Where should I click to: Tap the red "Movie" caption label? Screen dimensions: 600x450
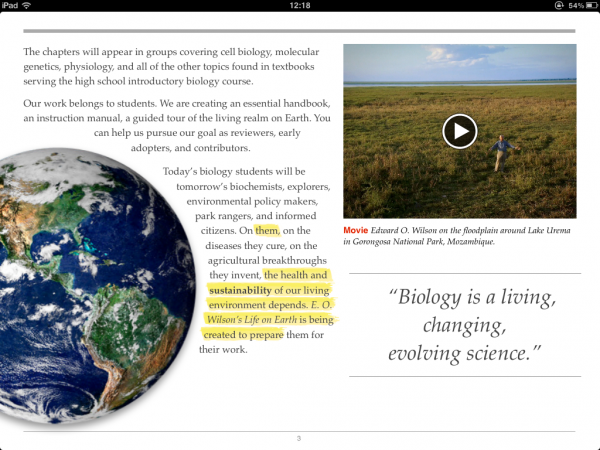click(357, 229)
